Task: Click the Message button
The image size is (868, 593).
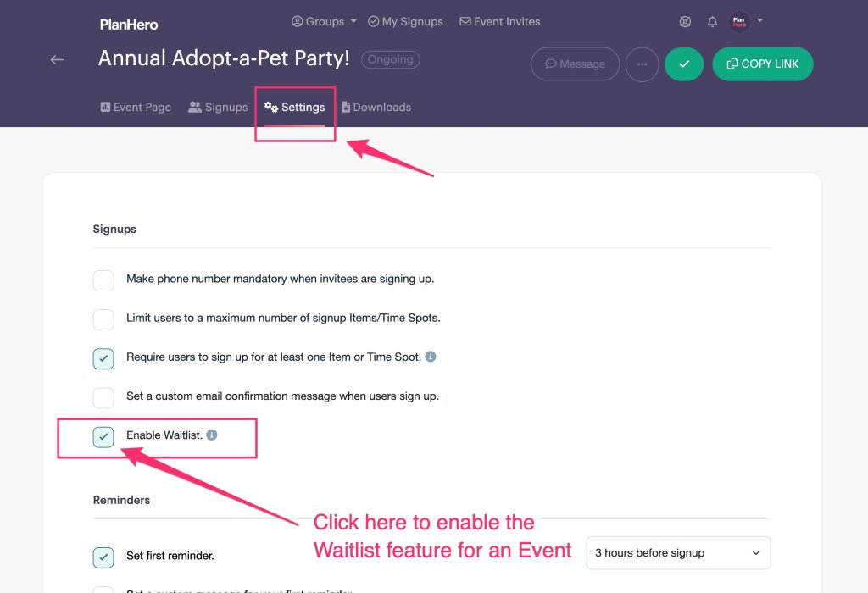Action: pyautogui.click(x=575, y=64)
